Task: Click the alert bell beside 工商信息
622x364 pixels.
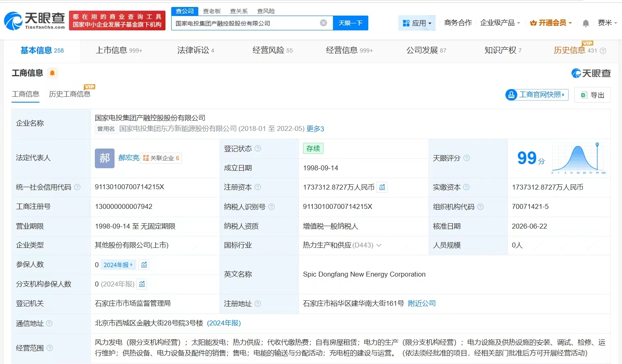Action: [52, 73]
